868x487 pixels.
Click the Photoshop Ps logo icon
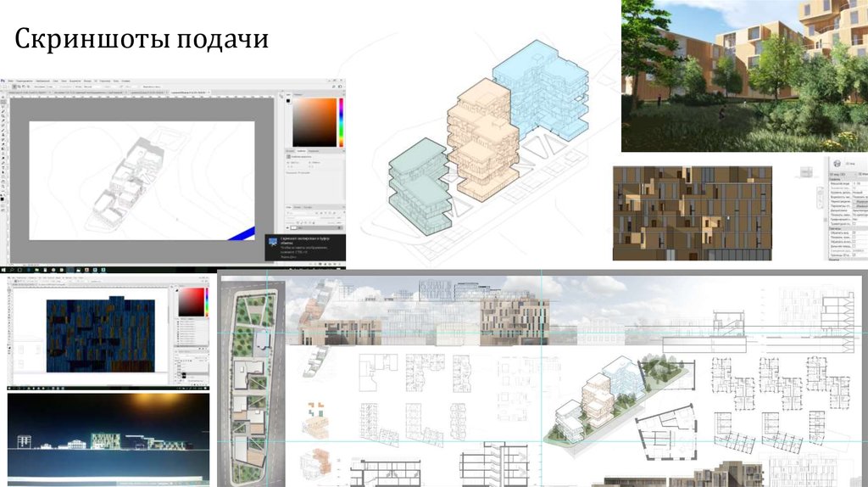tap(3, 79)
